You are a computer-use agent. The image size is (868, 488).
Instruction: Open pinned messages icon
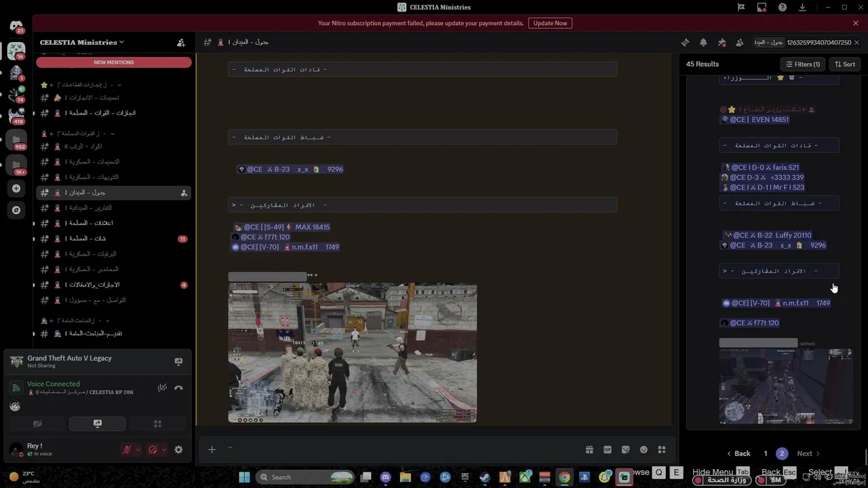722,42
